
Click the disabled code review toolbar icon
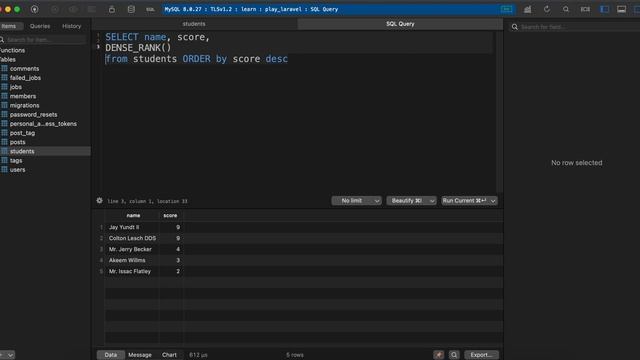click(x=92, y=9)
